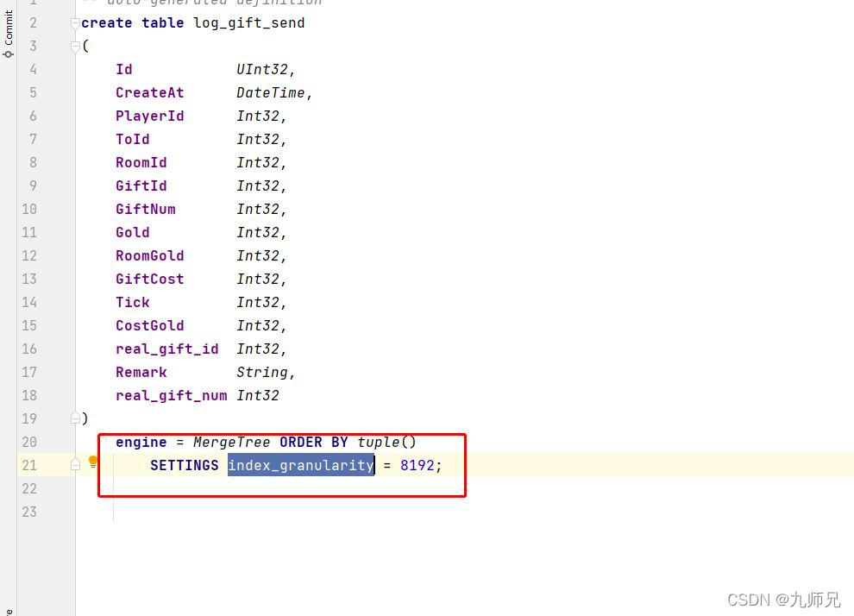The image size is (854, 616).
Task: Click the UInt32 type on line 4
Action: point(261,70)
